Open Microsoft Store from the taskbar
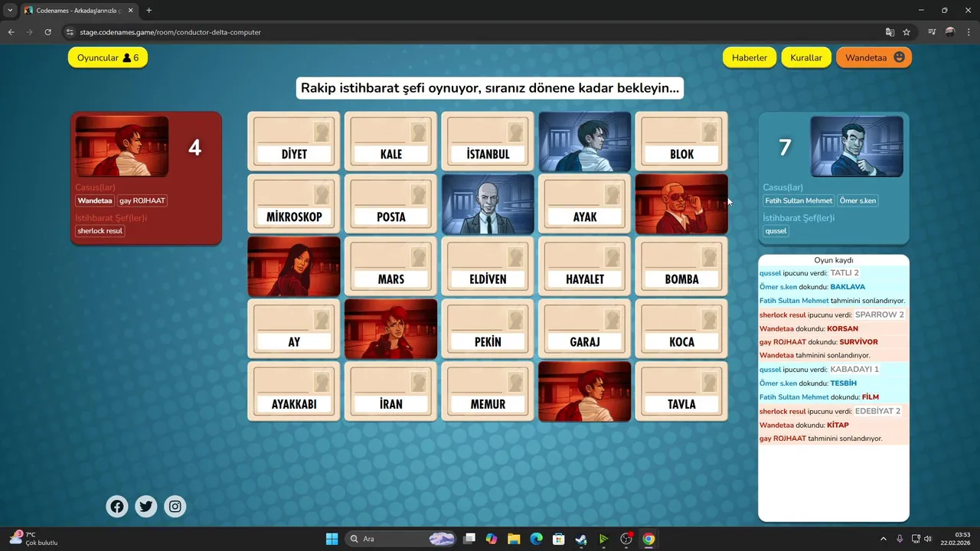Viewport: 980px width, 551px height. tap(559, 539)
